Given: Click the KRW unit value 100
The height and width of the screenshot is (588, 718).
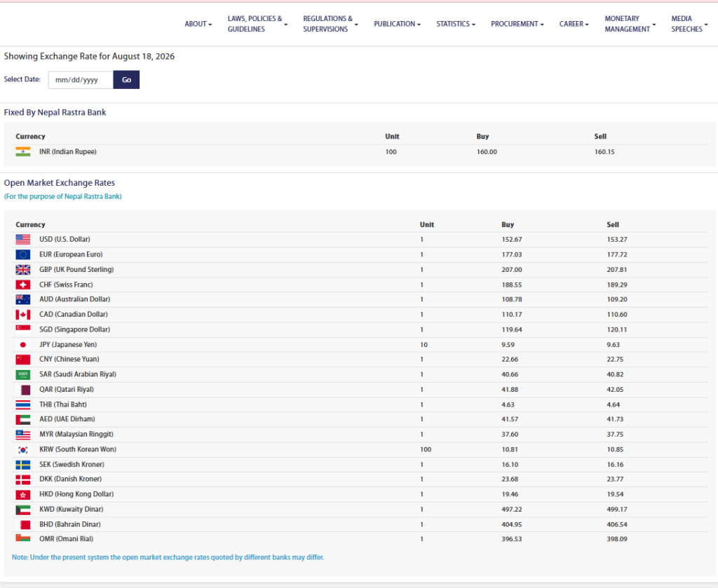Looking at the screenshot, I should pyautogui.click(x=426, y=449).
